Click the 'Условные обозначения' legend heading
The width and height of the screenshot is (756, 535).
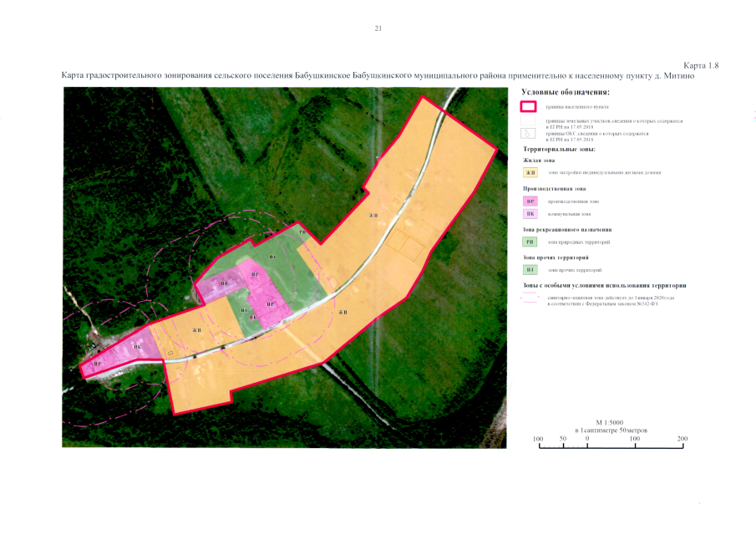click(565, 92)
